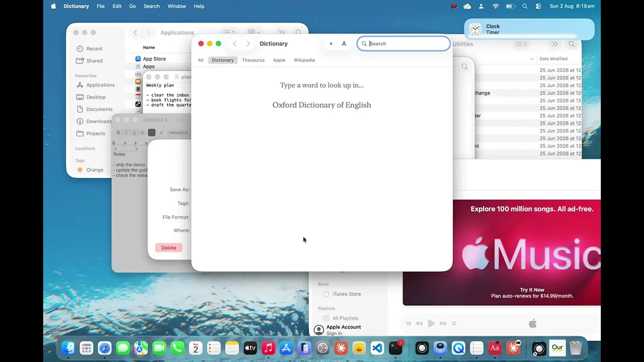This screenshot has width=644, height=362.
Task: Search in the Utilities Finder window
Action: (x=572, y=44)
